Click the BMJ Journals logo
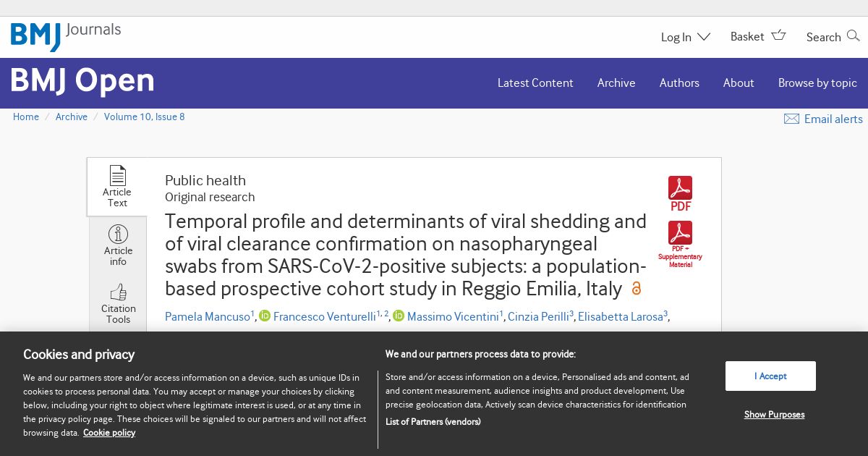 pyautogui.click(x=66, y=36)
